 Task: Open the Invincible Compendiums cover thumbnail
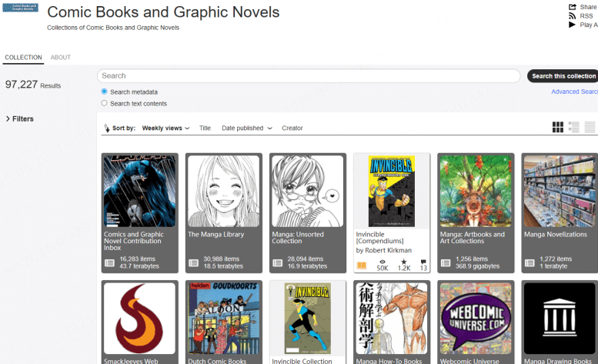click(x=392, y=191)
